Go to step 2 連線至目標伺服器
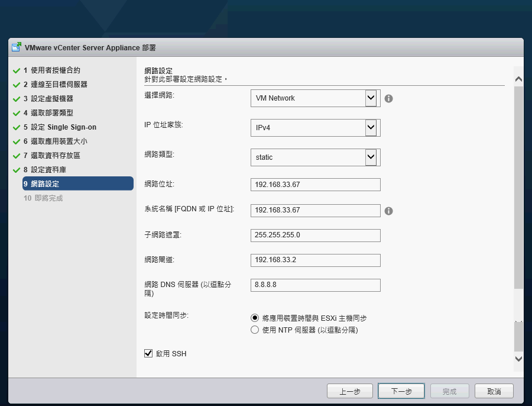The image size is (532, 406). (x=56, y=85)
